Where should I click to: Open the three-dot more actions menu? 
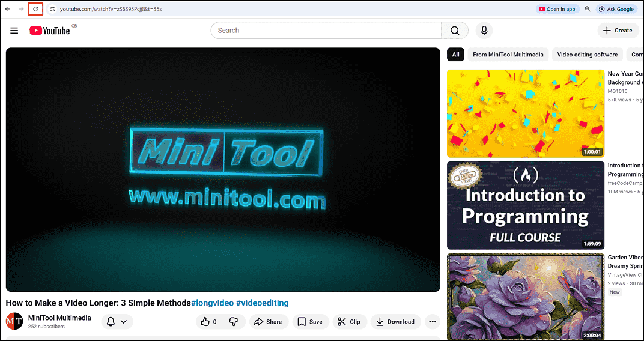tap(433, 322)
